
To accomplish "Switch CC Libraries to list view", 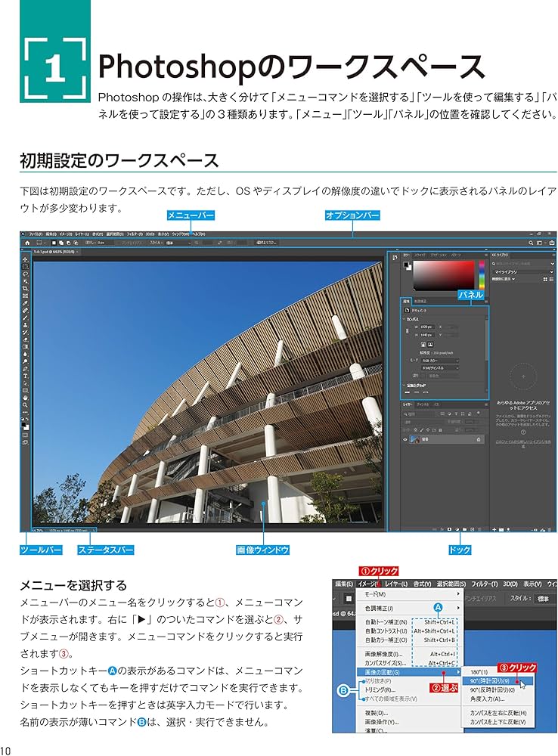I will (x=551, y=279).
